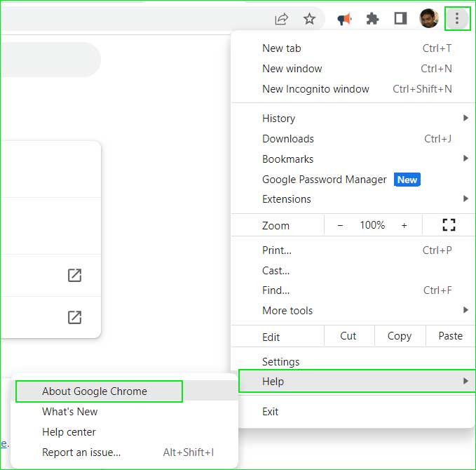Image resolution: width=476 pixels, height=470 pixels.
Task: Expand the History submenu
Action: [x=353, y=118]
